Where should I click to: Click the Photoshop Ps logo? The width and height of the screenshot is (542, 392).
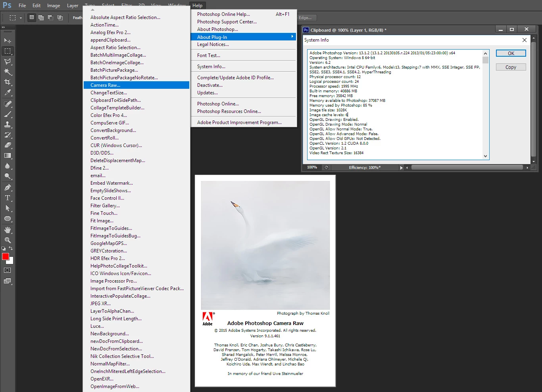pos(7,5)
